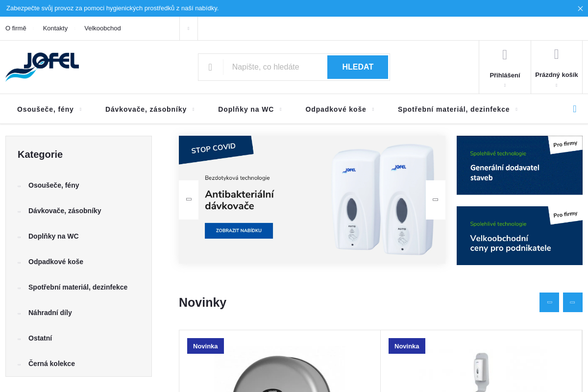The image size is (588, 392).
Task: Expand the Spotřební materiál, dezinfekce menu
Action: point(458,109)
